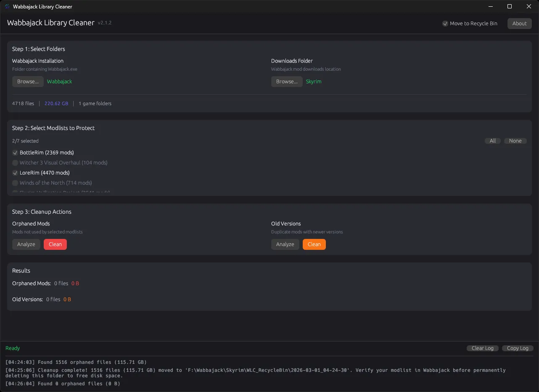
Task: Open the Wabbajack installation path link
Action: click(x=59, y=81)
